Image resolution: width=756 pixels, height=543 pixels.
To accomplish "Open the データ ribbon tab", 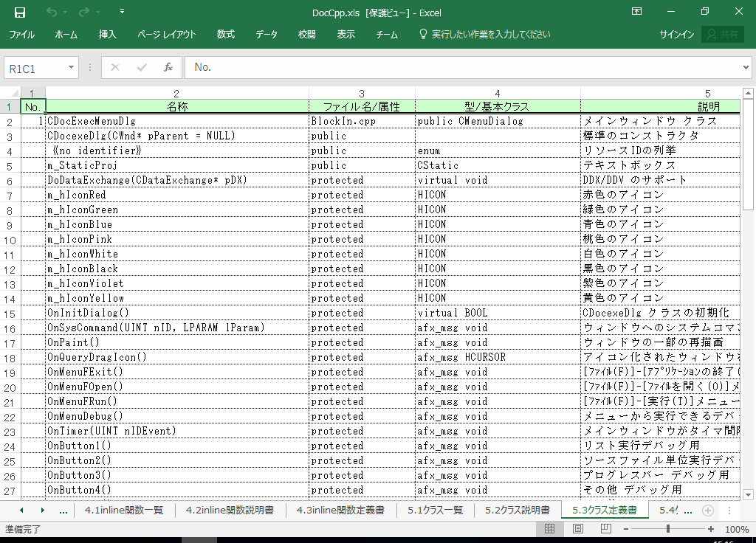I will (267, 35).
